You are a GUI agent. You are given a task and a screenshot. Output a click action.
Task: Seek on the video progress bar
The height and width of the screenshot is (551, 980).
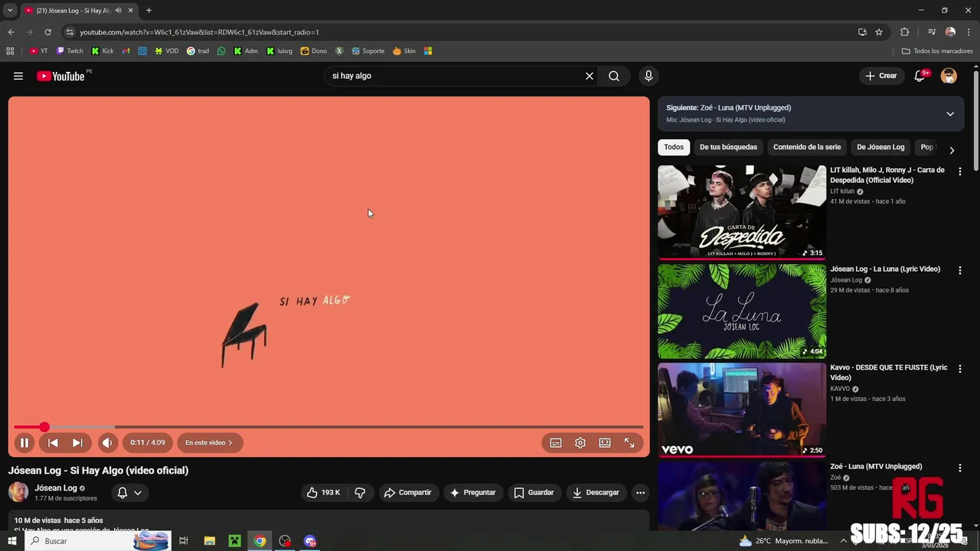click(x=328, y=427)
